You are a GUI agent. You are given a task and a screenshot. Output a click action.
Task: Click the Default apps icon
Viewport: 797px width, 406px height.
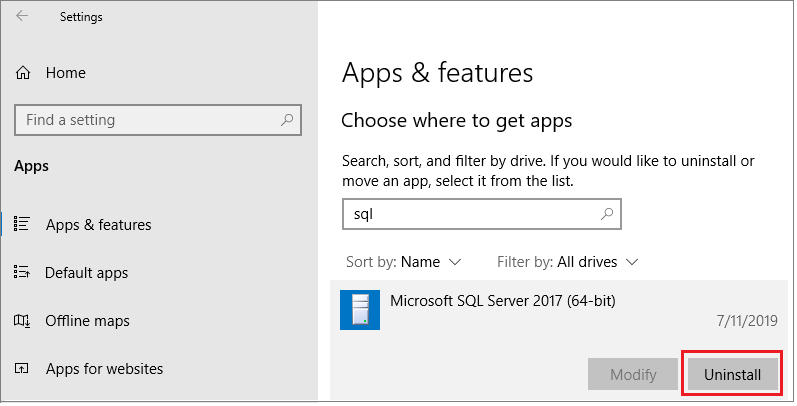tap(23, 273)
